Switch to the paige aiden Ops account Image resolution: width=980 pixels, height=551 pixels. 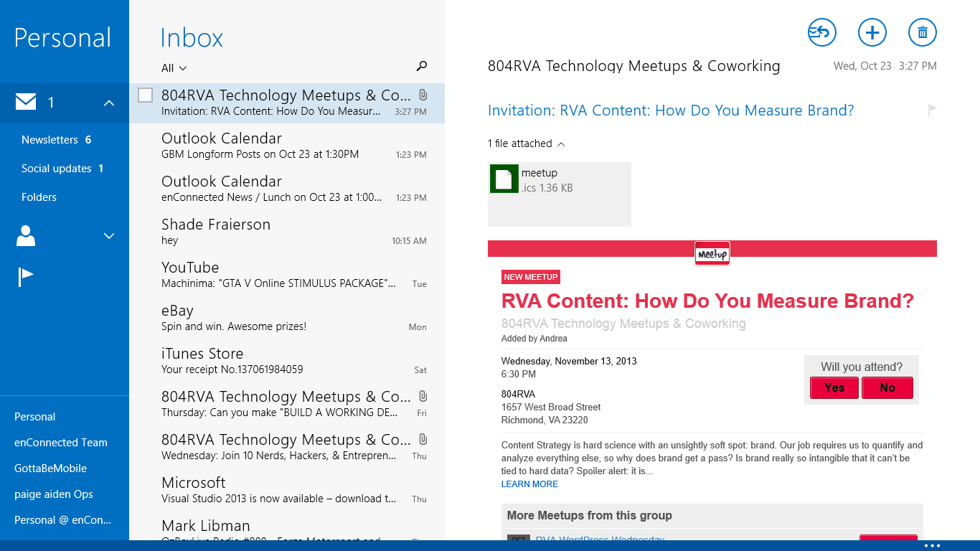(x=54, y=494)
